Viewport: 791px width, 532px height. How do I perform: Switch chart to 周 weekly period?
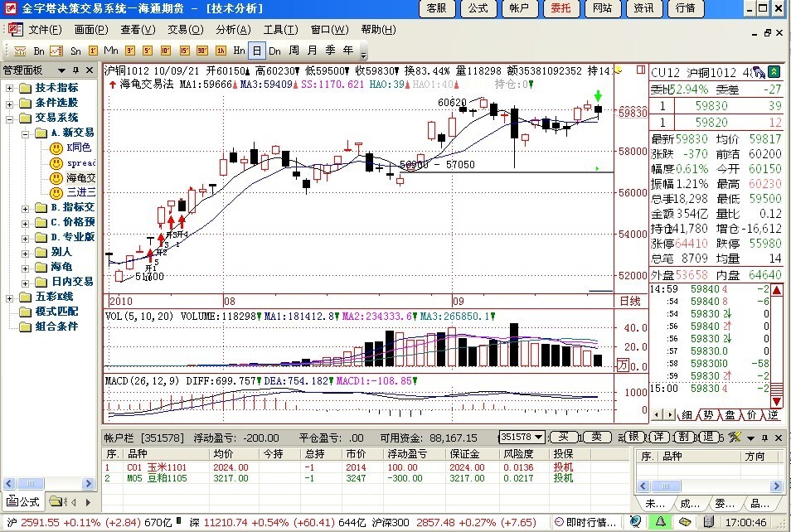(x=294, y=51)
